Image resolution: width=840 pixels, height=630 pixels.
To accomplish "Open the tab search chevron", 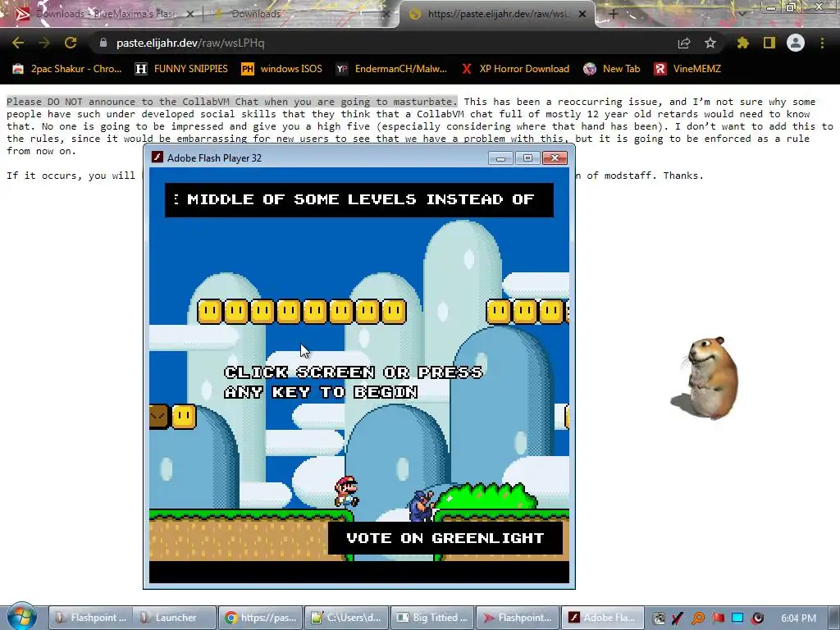I will pyautogui.click(x=742, y=14).
